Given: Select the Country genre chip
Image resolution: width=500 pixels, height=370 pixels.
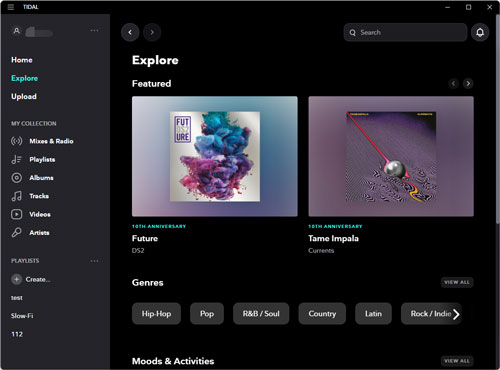Looking at the screenshot, I should [322, 314].
